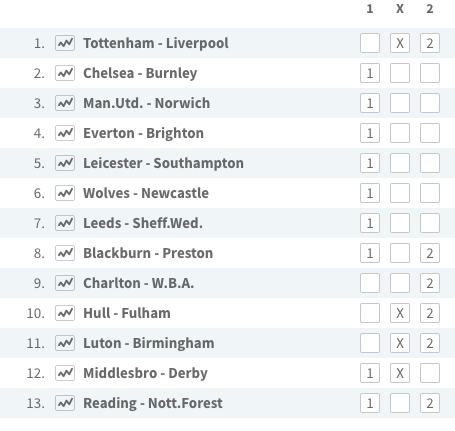Screen dimensions: 455x431
Task: Click the chart icon beside Man.Utd. - Norwich
Action: 65,103
